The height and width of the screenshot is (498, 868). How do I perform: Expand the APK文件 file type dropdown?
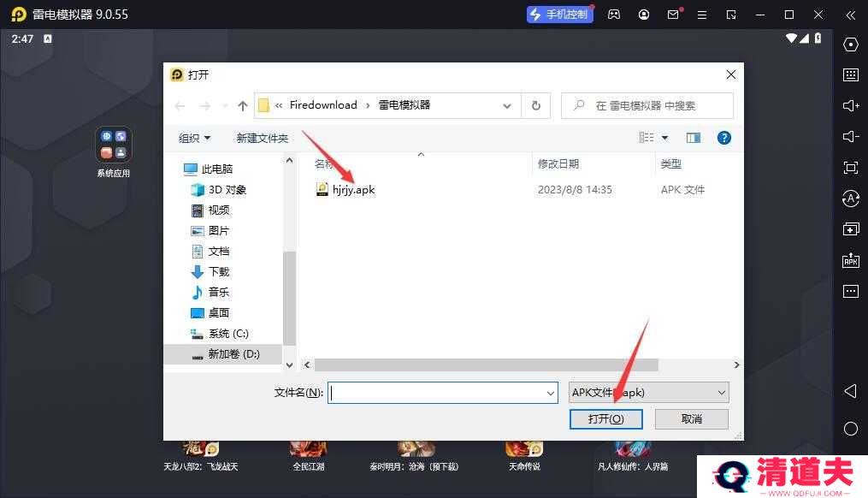click(722, 393)
